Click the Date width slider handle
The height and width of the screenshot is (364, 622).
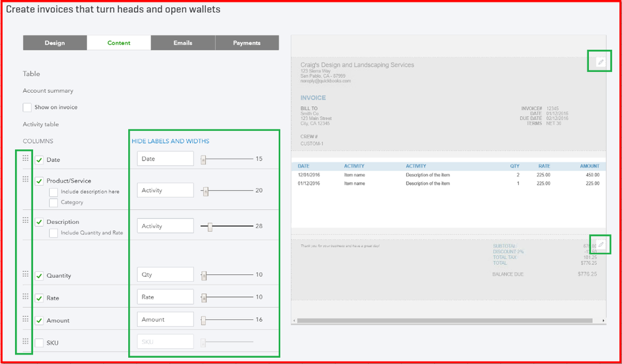click(204, 160)
